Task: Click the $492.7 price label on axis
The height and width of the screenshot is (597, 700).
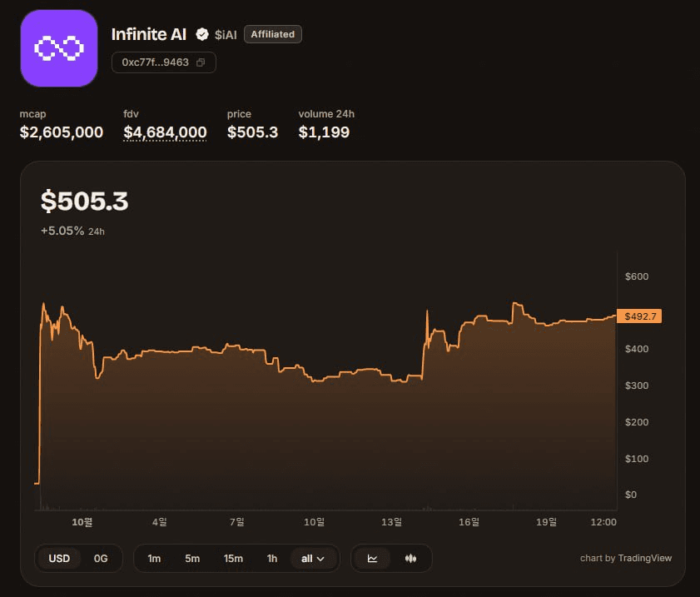Action: (x=639, y=316)
